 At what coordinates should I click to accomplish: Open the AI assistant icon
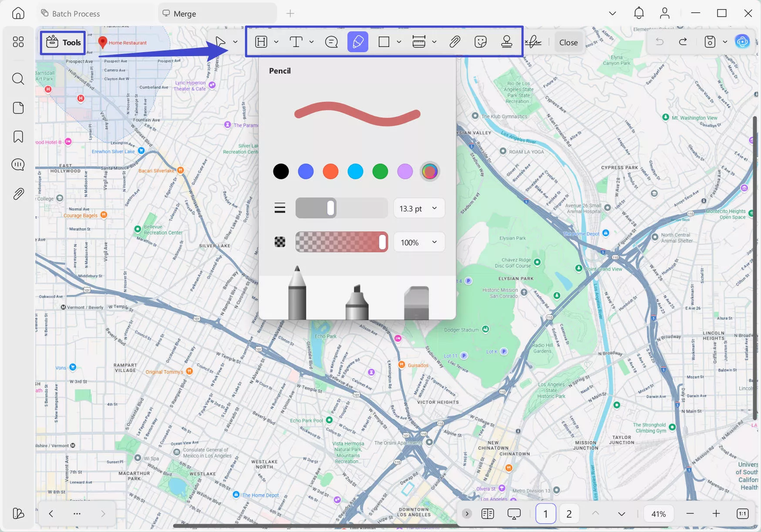pyautogui.click(x=743, y=41)
